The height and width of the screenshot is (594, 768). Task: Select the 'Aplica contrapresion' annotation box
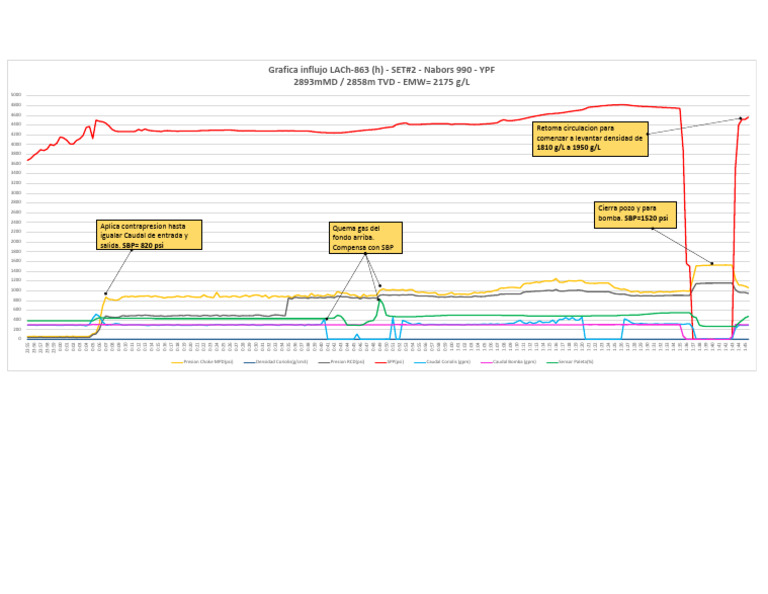[x=149, y=235]
